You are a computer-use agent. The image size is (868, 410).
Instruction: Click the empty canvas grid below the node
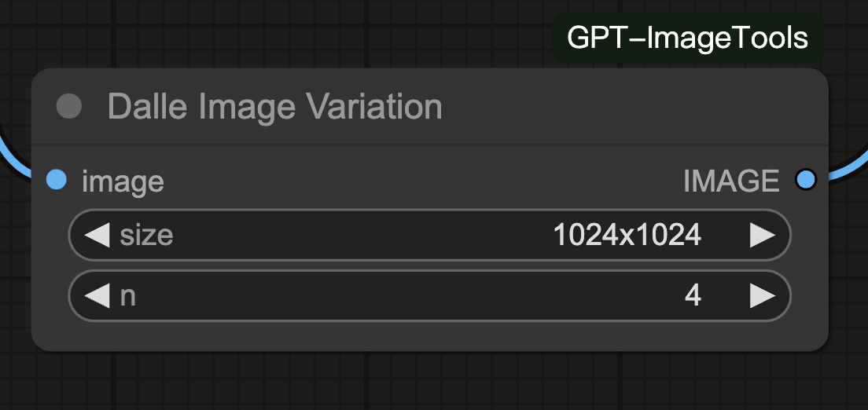[429, 382]
